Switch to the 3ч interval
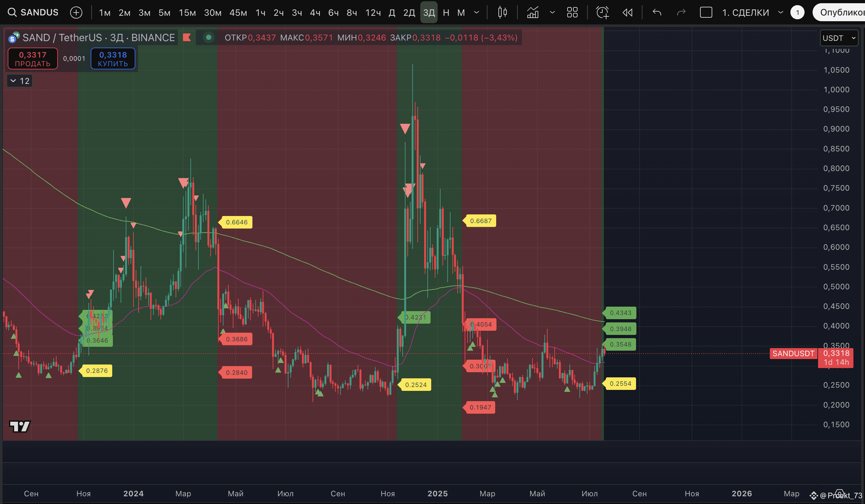 (x=296, y=13)
